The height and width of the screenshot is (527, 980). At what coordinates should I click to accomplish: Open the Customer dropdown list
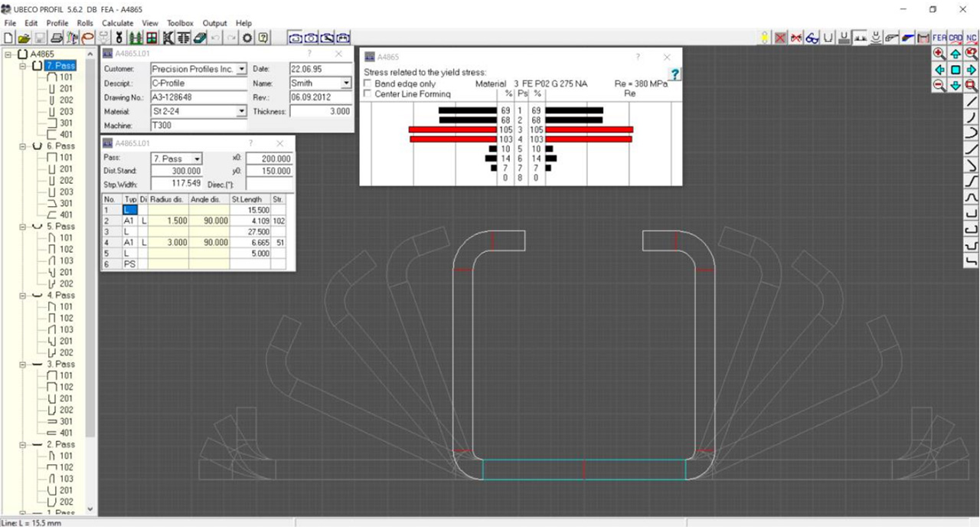(242, 69)
